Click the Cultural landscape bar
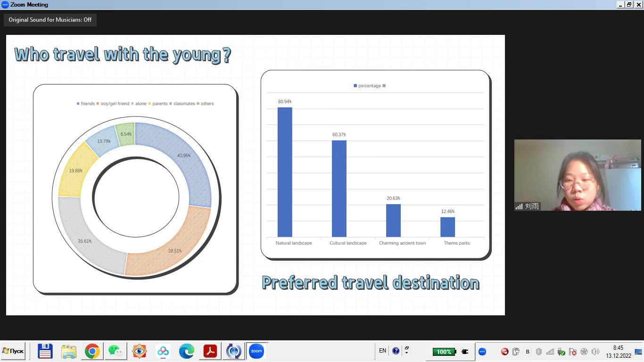This screenshot has height=362, width=644. 339,189
